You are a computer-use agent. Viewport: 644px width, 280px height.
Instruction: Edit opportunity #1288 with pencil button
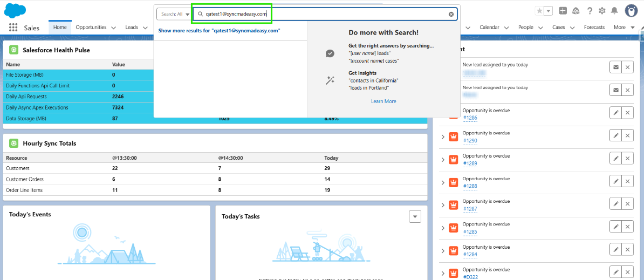pyautogui.click(x=615, y=181)
